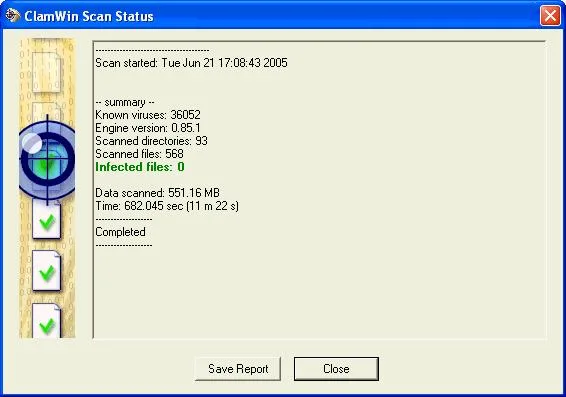Click the Known viruses: 36052 line
566x397 pixels.
pos(148,115)
